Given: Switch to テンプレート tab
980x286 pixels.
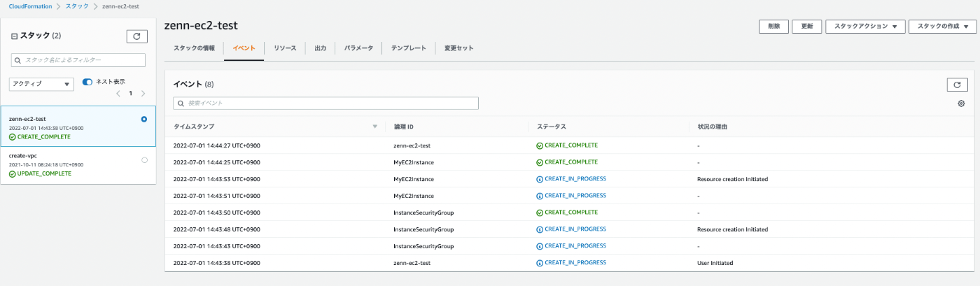Looking at the screenshot, I should [408, 48].
